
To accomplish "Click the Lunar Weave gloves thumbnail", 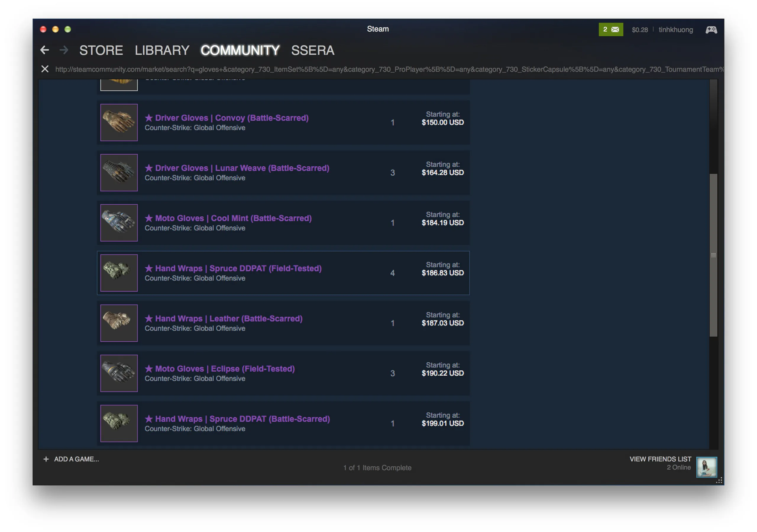I will [x=119, y=173].
